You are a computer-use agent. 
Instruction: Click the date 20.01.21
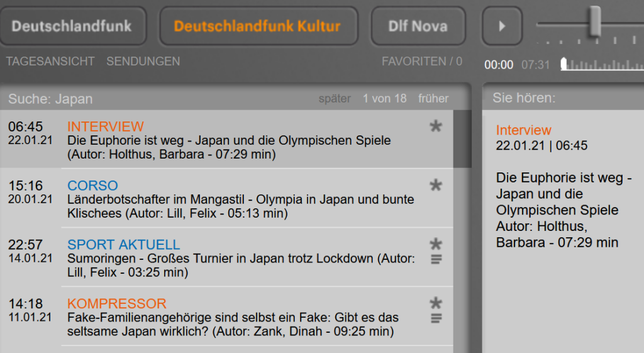(x=30, y=199)
